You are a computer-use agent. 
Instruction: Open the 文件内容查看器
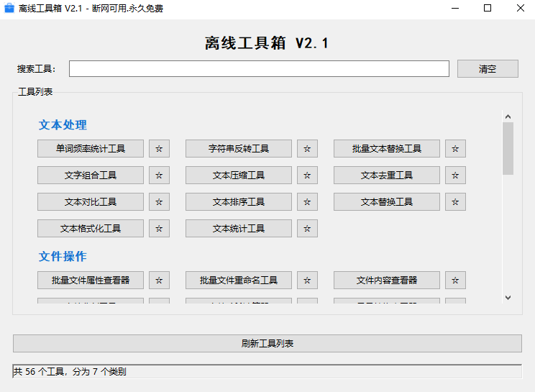387,280
